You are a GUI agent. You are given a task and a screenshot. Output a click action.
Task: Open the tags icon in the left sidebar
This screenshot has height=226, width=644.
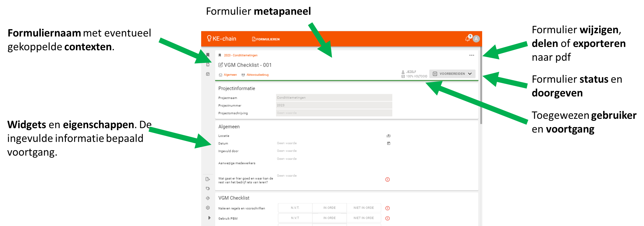208,188
